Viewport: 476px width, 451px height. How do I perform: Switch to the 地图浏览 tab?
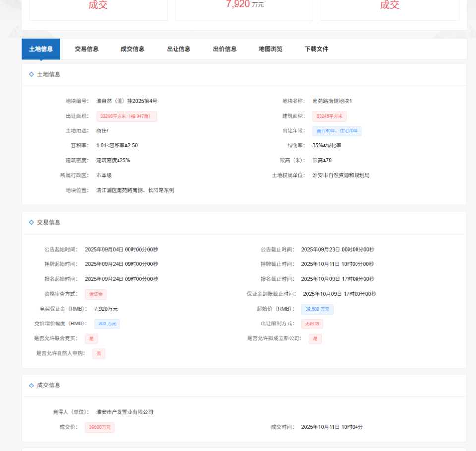click(x=270, y=49)
